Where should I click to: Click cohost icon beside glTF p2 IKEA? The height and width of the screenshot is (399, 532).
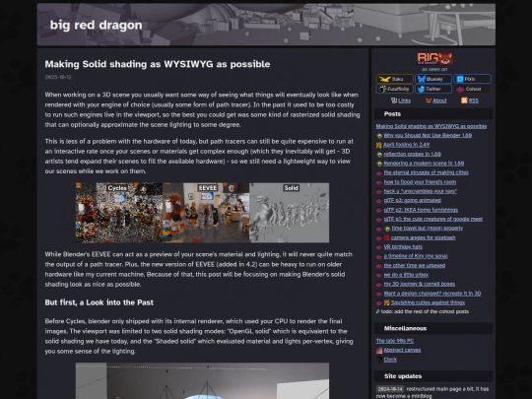coord(379,210)
